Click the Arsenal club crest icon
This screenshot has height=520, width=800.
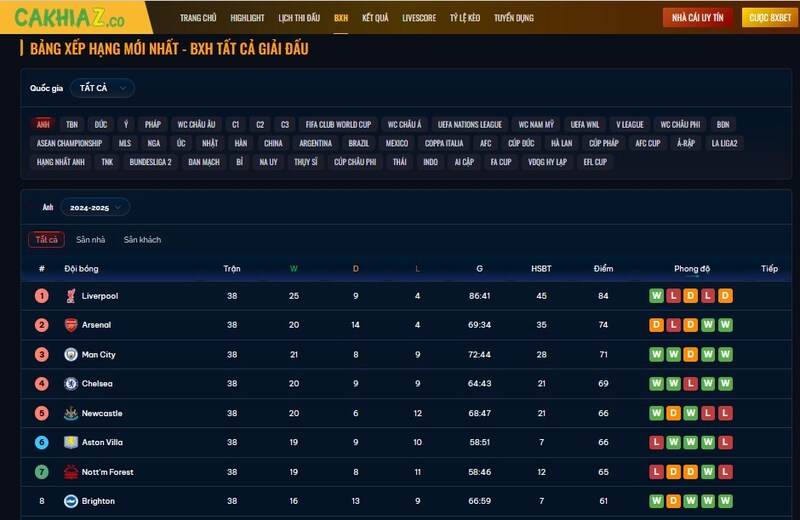click(70, 325)
